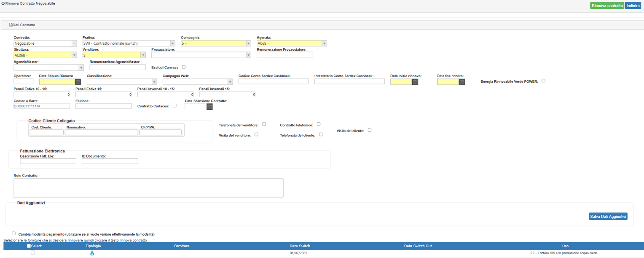Click the Data Switch column header

(x=300, y=246)
